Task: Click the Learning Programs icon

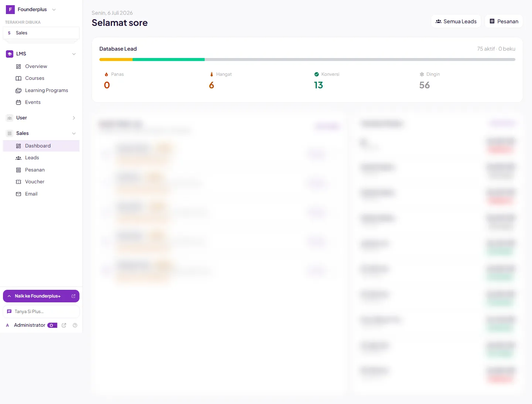Action: point(18,91)
